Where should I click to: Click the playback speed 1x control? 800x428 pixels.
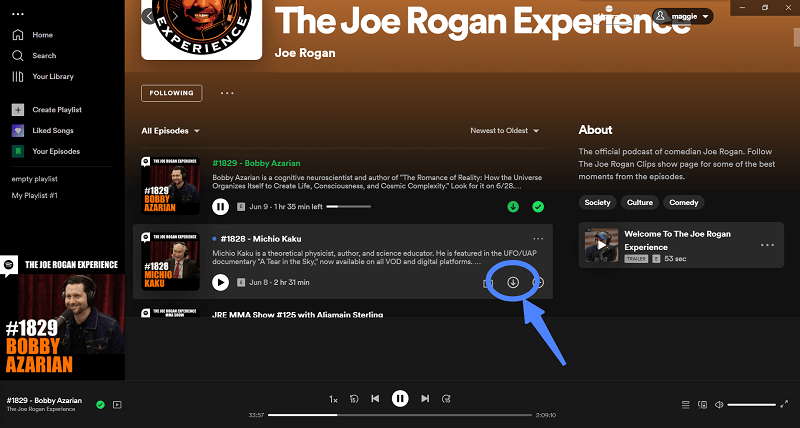coord(333,399)
